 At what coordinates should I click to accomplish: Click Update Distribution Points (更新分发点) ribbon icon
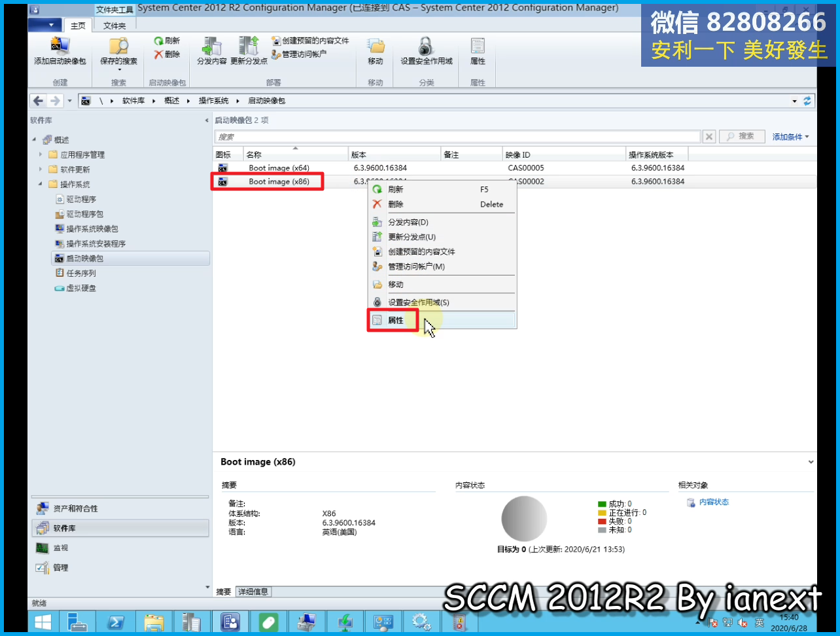(249, 51)
